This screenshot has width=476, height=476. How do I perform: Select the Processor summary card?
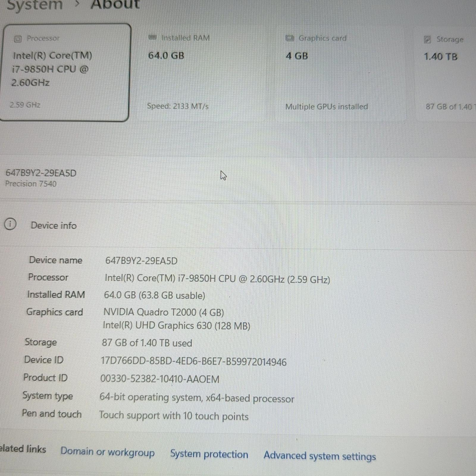(65, 72)
